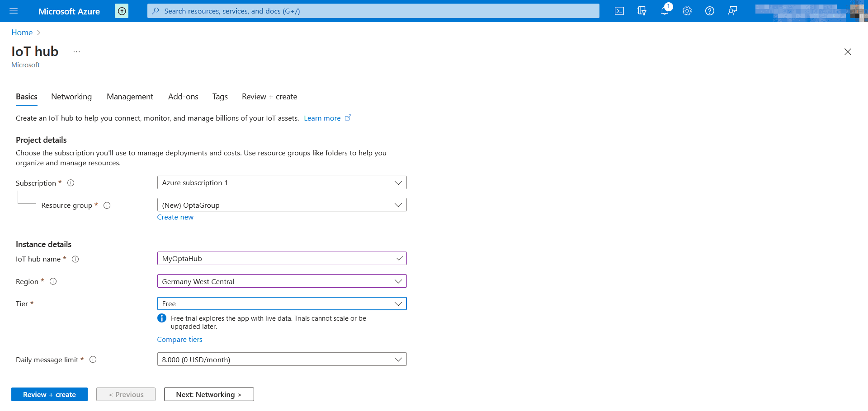
Task: Click inside the IoT hub name field
Action: pyautogui.click(x=271, y=258)
